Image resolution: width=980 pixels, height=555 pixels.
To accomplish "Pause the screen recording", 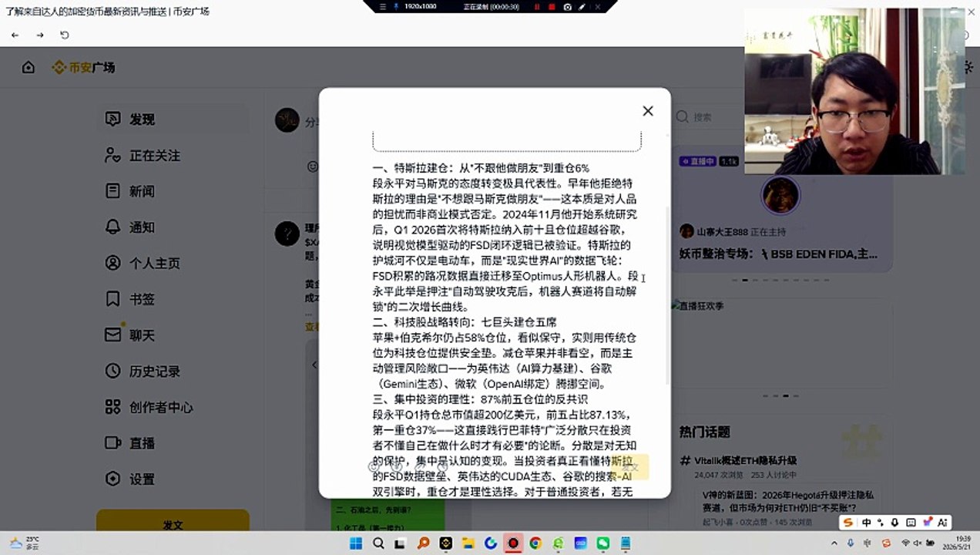I will 537,6.
